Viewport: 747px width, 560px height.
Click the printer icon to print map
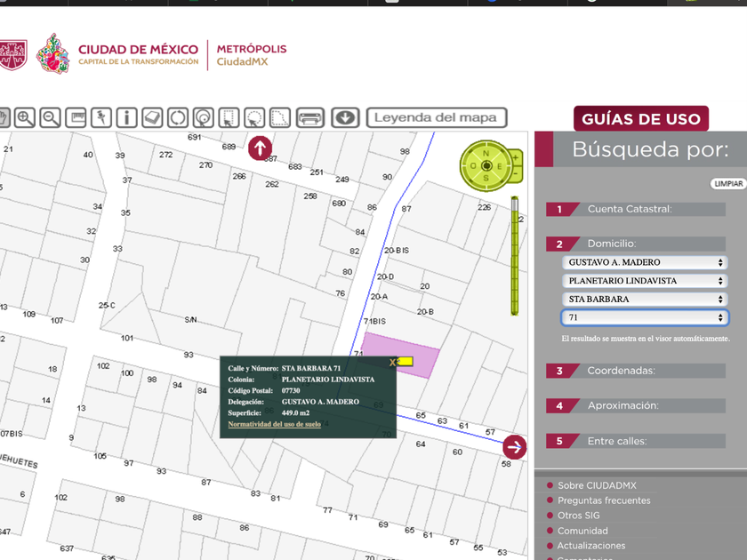point(309,117)
